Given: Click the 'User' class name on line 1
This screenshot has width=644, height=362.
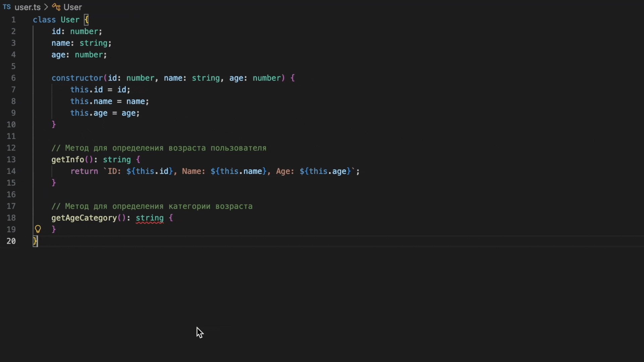Looking at the screenshot, I should 70,20.
